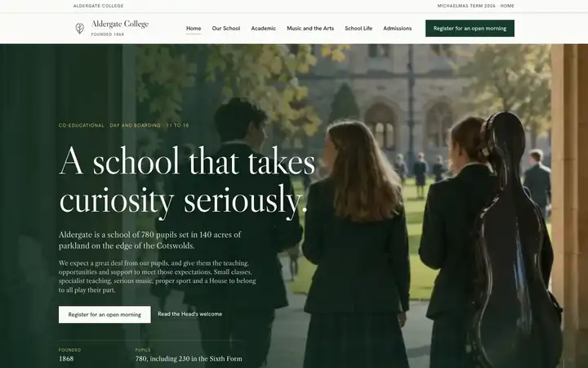This screenshot has height=368, width=588.
Task: Click 780, including 230 in the Sixth Form
Action: point(189,359)
